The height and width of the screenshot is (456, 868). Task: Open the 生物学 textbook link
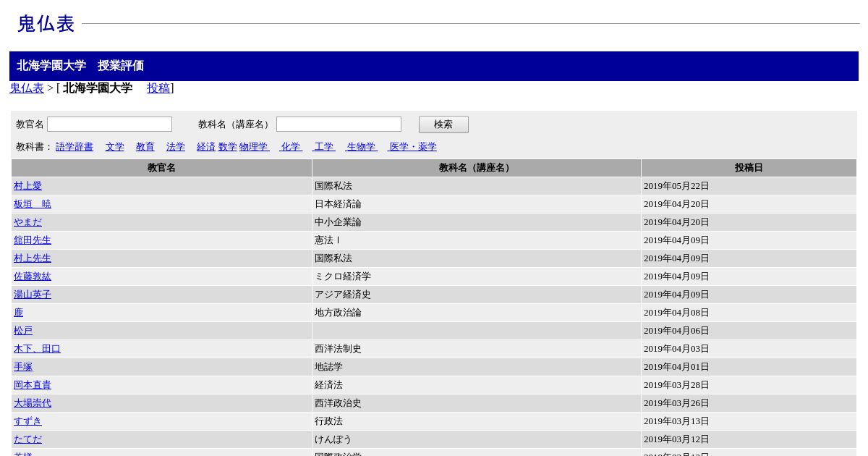[x=362, y=147]
